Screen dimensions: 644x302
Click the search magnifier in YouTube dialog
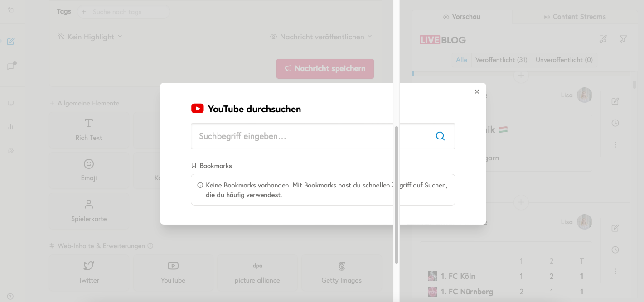coord(440,136)
